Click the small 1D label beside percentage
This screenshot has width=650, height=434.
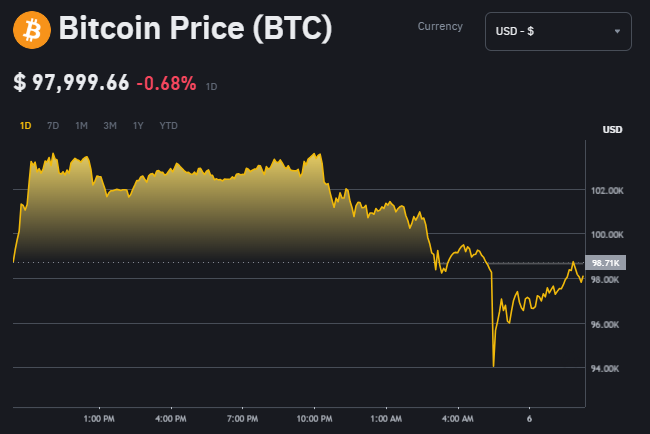pos(211,87)
